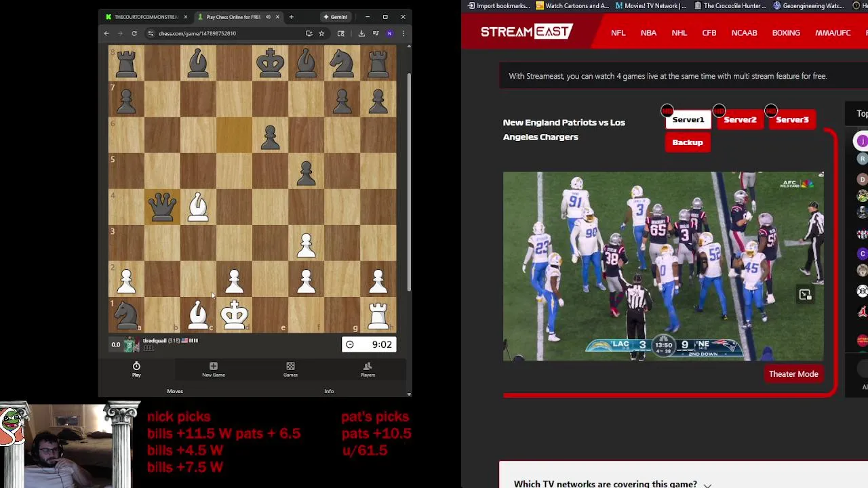Reload the chess.com page
This screenshot has height=488, width=868.
tap(134, 33)
